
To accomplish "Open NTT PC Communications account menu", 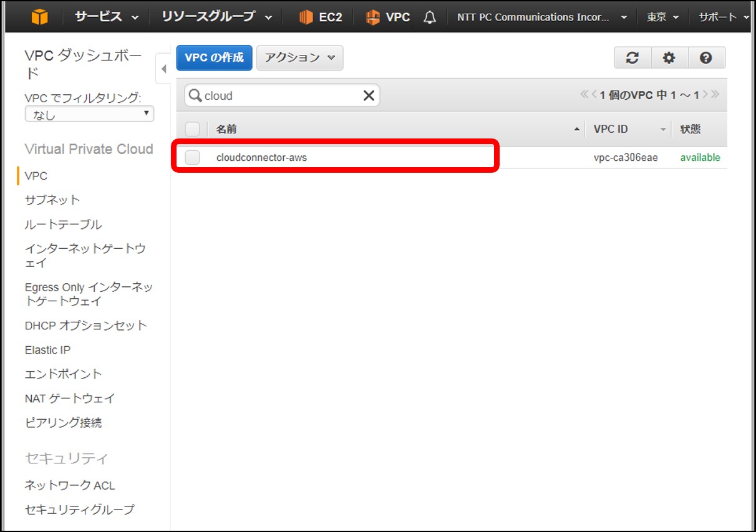I will 542,17.
